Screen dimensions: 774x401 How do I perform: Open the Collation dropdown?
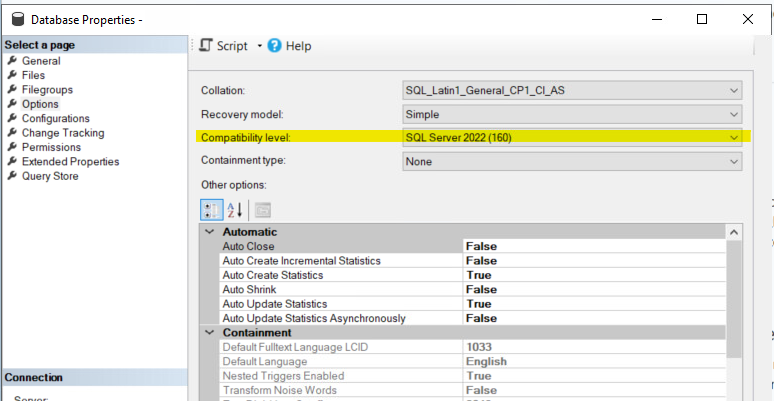coord(572,90)
